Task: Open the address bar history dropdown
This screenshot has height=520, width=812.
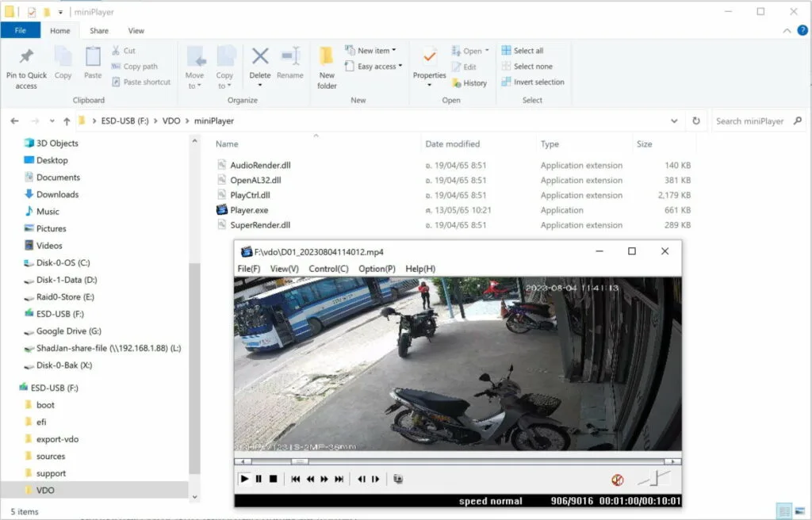Action: coord(674,120)
